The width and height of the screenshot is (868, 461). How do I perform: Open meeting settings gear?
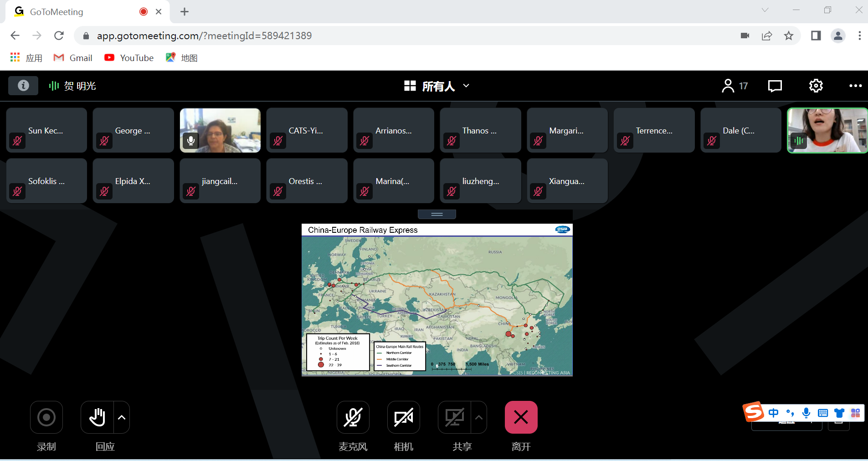[816, 86]
